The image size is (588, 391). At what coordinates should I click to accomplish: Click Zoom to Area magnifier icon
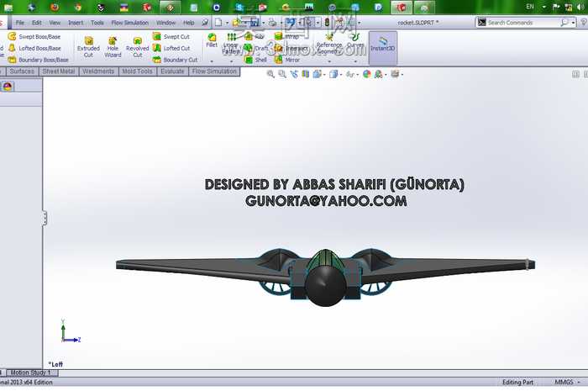282,74
